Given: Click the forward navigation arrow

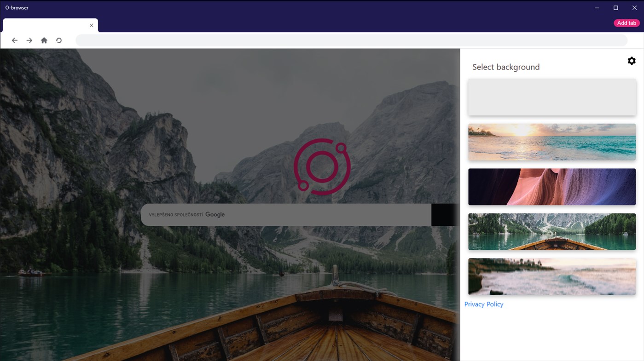Looking at the screenshot, I should tap(29, 40).
